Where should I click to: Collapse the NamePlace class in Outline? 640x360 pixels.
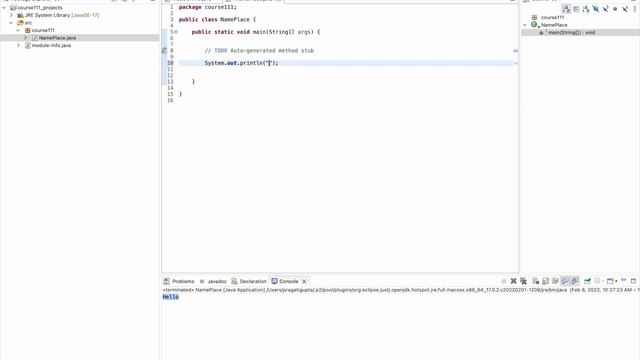(x=525, y=25)
